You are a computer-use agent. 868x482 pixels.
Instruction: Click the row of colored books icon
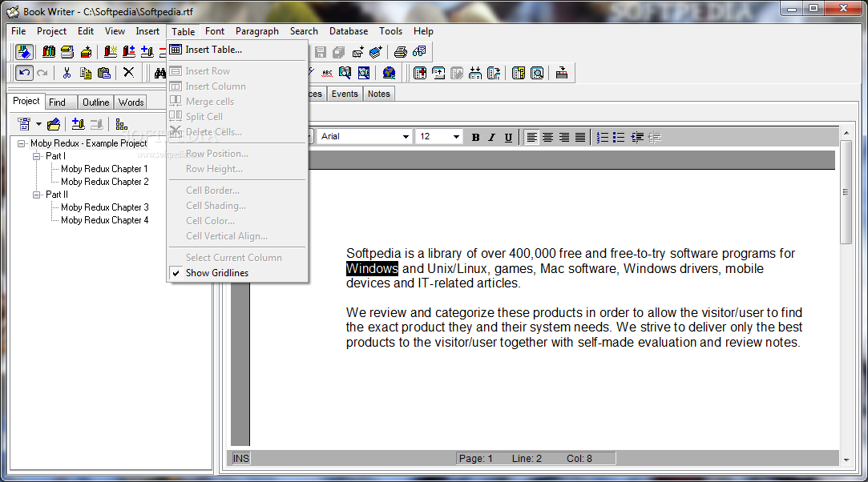point(49,52)
